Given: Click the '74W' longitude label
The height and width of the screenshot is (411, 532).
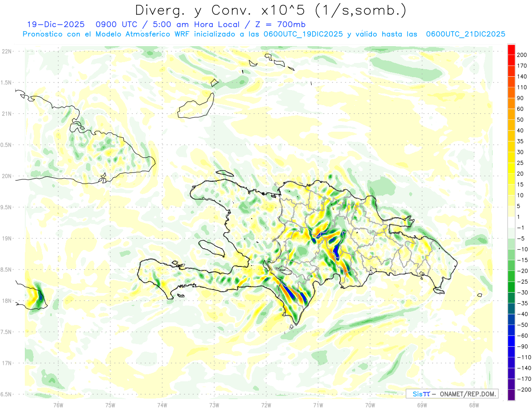Looking at the screenshot, I should click(162, 405).
